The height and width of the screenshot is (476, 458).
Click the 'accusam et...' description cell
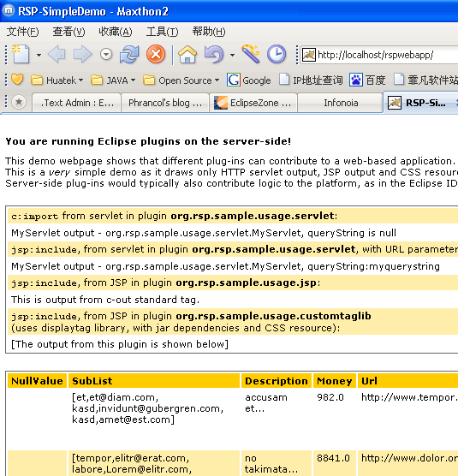pyautogui.click(x=266, y=403)
